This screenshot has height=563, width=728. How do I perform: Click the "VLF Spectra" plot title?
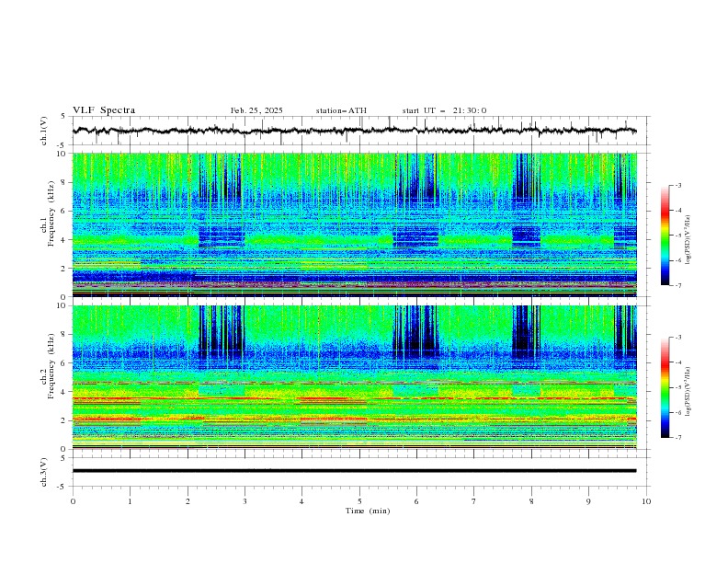point(104,110)
